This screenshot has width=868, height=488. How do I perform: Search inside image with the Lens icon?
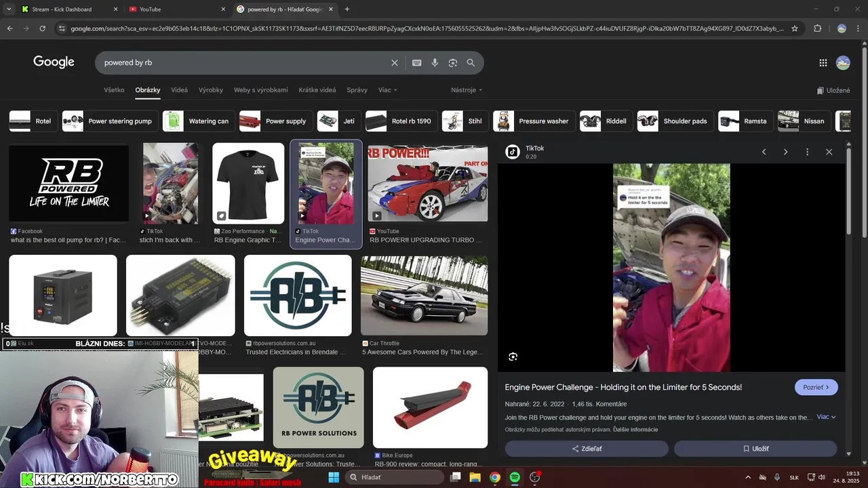click(x=513, y=357)
